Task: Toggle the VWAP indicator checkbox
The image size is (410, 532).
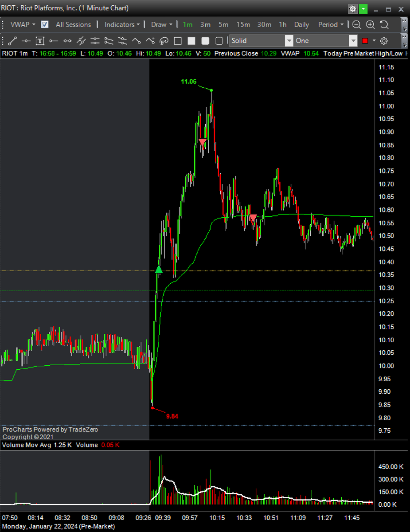Action: click(44, 24)
